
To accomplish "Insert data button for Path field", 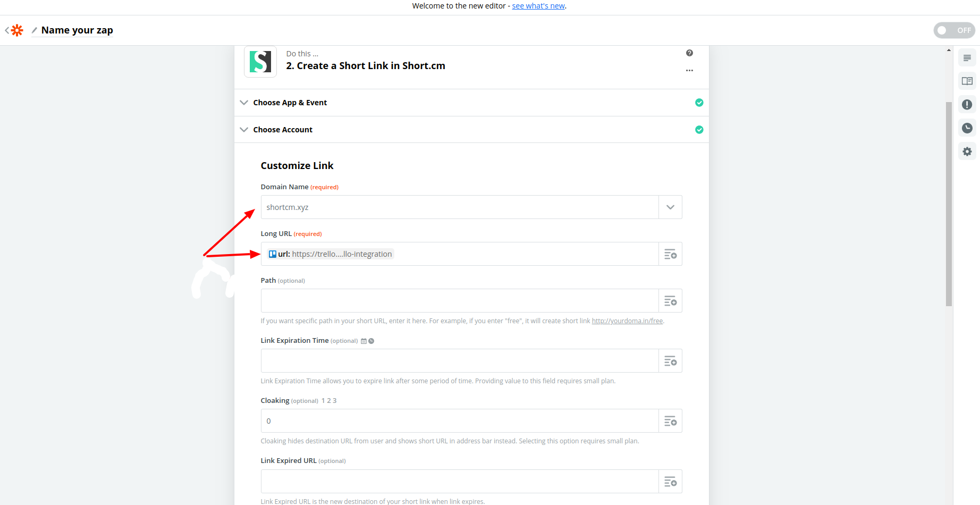I will point(670,301).
